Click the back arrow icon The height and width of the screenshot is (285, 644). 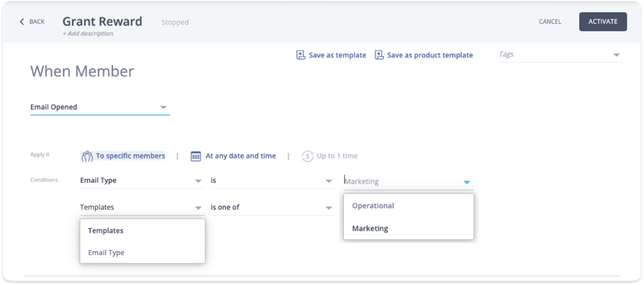point(23,22)
